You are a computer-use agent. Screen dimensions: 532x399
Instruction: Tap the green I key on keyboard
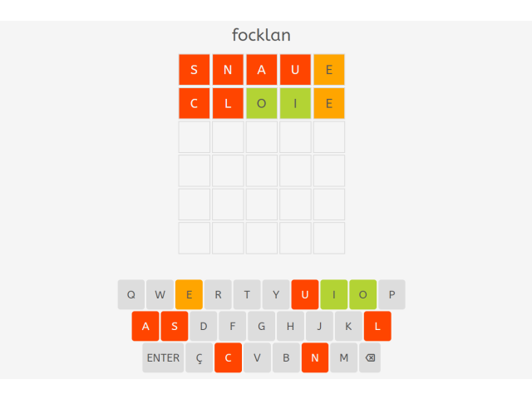coord(334,294)
